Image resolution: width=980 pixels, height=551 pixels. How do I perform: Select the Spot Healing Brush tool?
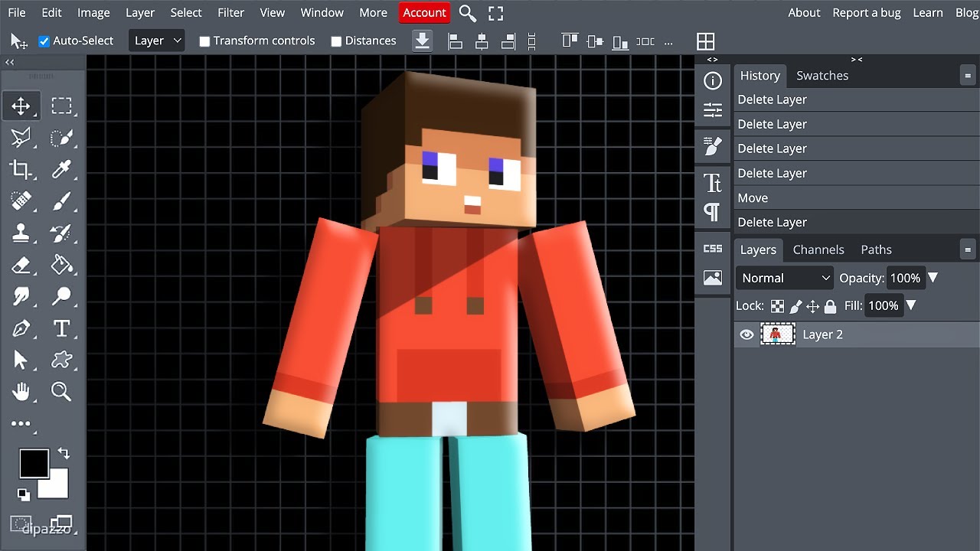click(21, 202)
